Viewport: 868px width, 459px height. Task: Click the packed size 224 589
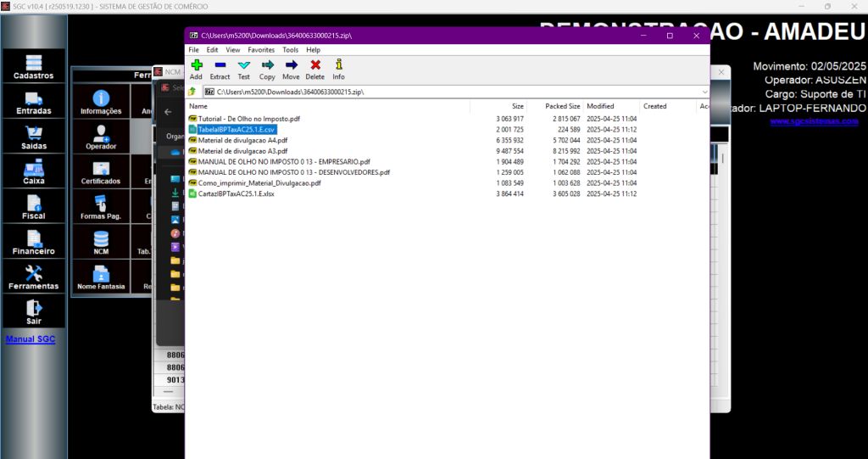click(569, 129)
